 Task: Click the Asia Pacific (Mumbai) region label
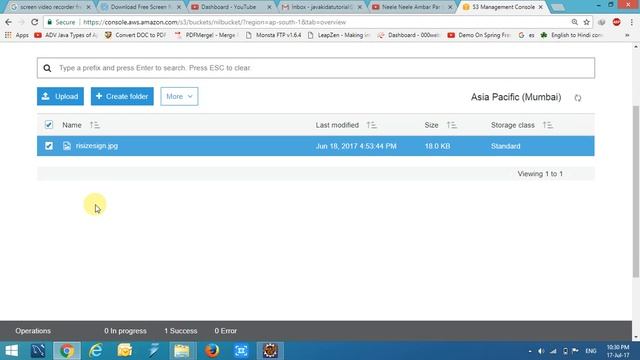click(516, 97)
